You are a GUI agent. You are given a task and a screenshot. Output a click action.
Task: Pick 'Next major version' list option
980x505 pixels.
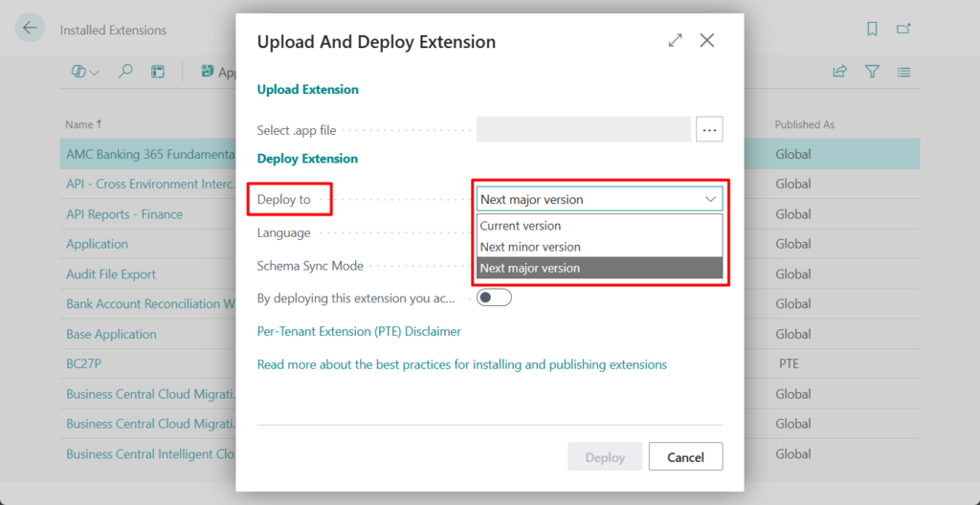tap(530, 268)
